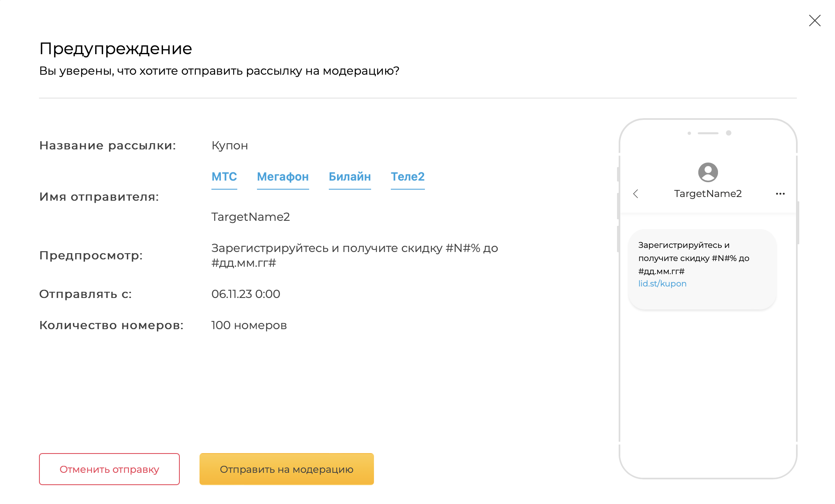Select the 100 номеров count value
This screenshot has width=835, height=504.
coord(249,325)
